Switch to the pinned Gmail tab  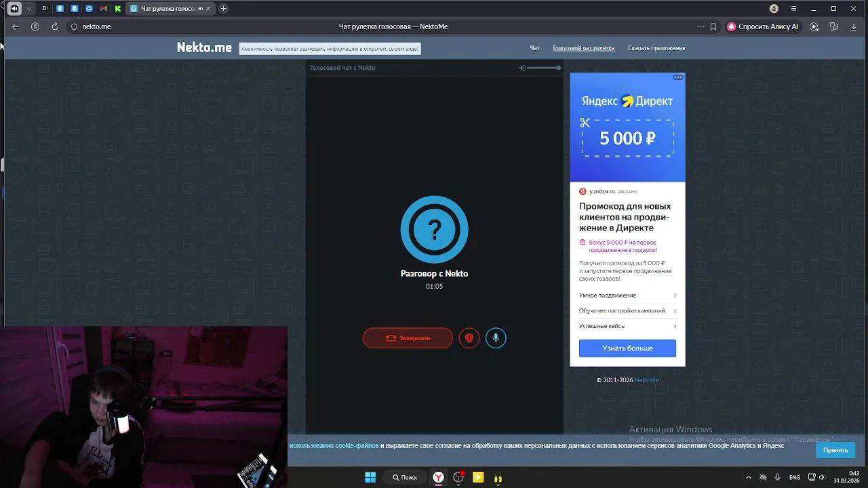click(103, 9)
